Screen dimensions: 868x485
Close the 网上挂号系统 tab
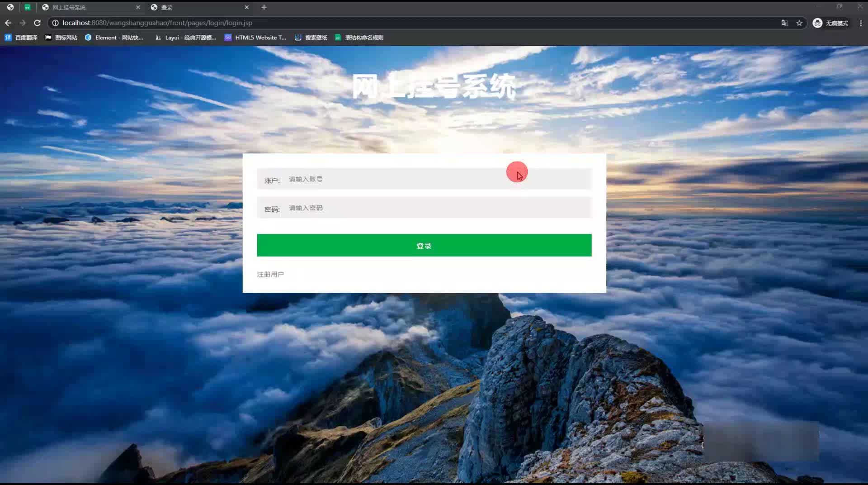point(138,7)
